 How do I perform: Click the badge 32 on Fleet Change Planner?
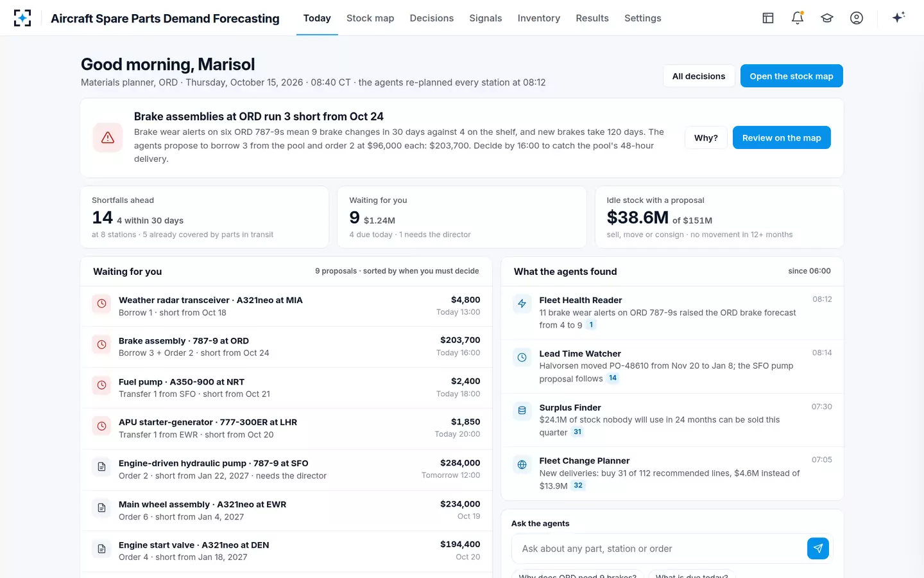point(578,486)
